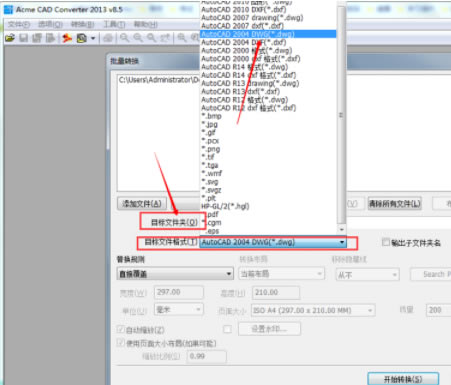Image resolution: width=451 pixels, height=385 pixels.
Task: Open the 工具(T) menu
Action: tap(114, 24)
